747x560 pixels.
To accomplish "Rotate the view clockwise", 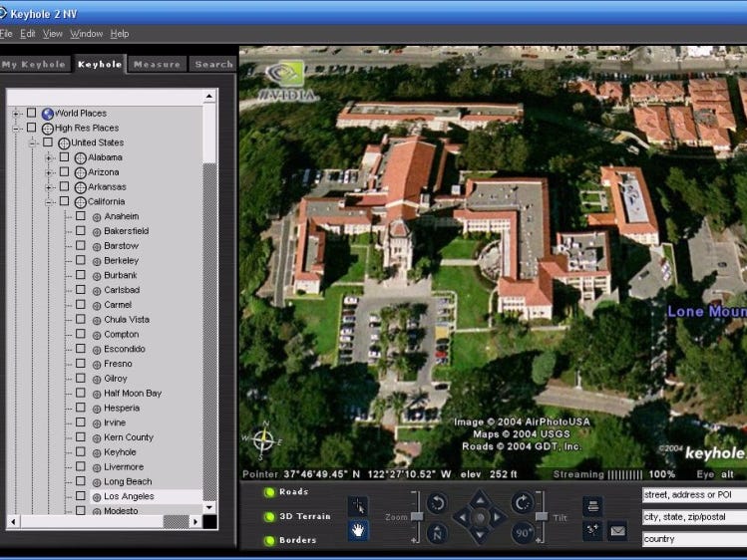I will tap(523, 503).
